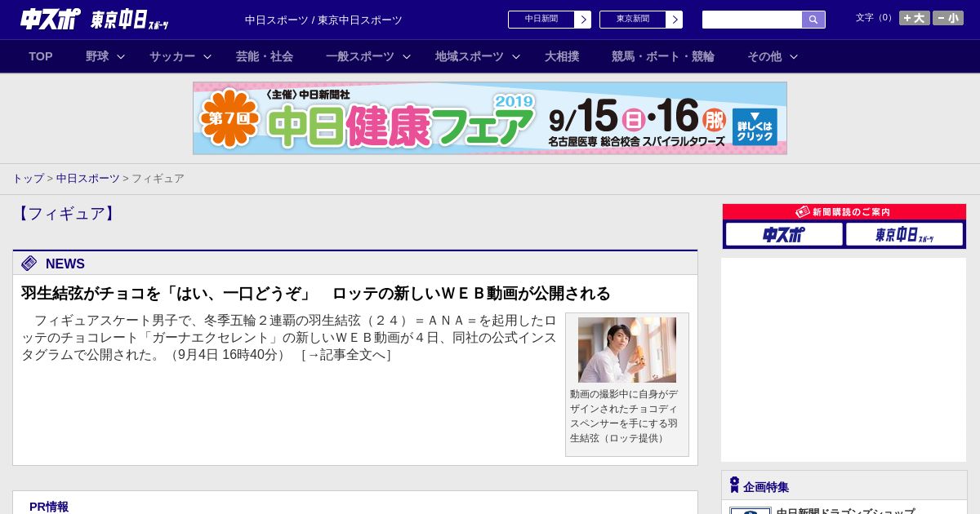Expand chevron beside サッカー
Screen dimensions: 980x514
click(207, 56)
